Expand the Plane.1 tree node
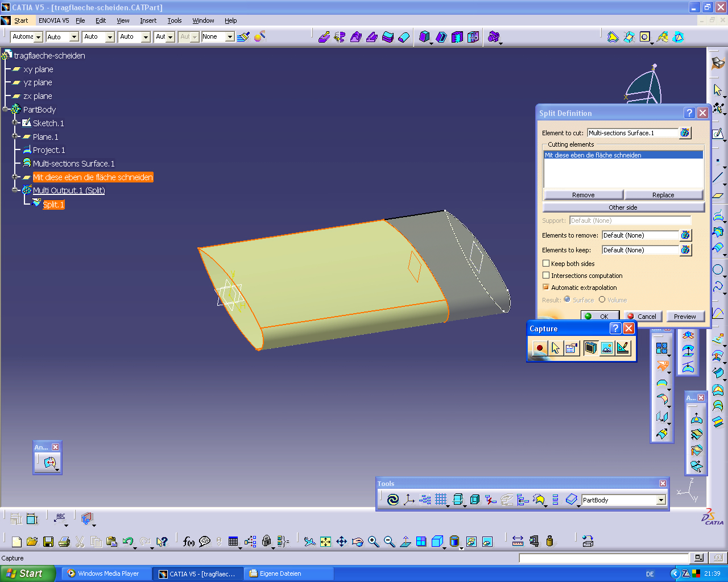The image size is (728, 582). tap(15, 136)
